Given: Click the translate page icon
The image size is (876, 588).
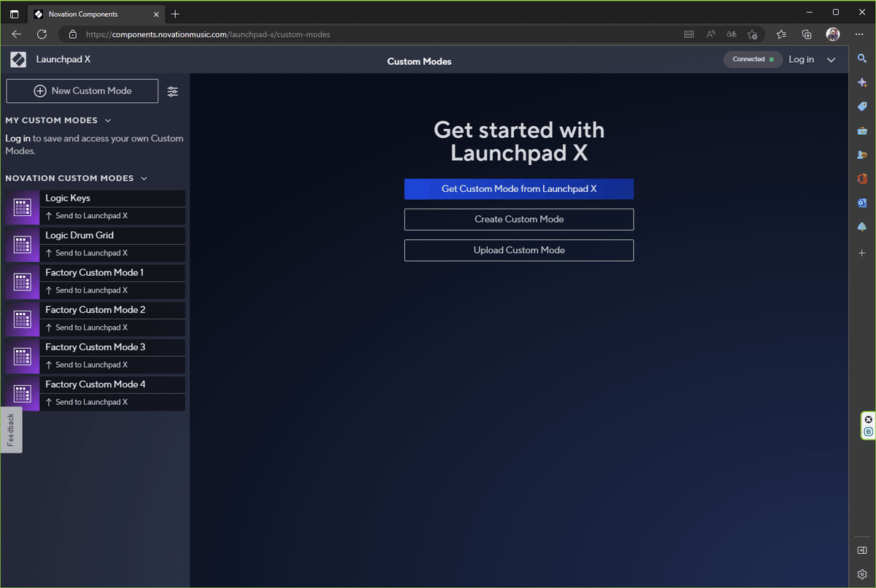Looking at the screenshot, I should coord(731,34).
